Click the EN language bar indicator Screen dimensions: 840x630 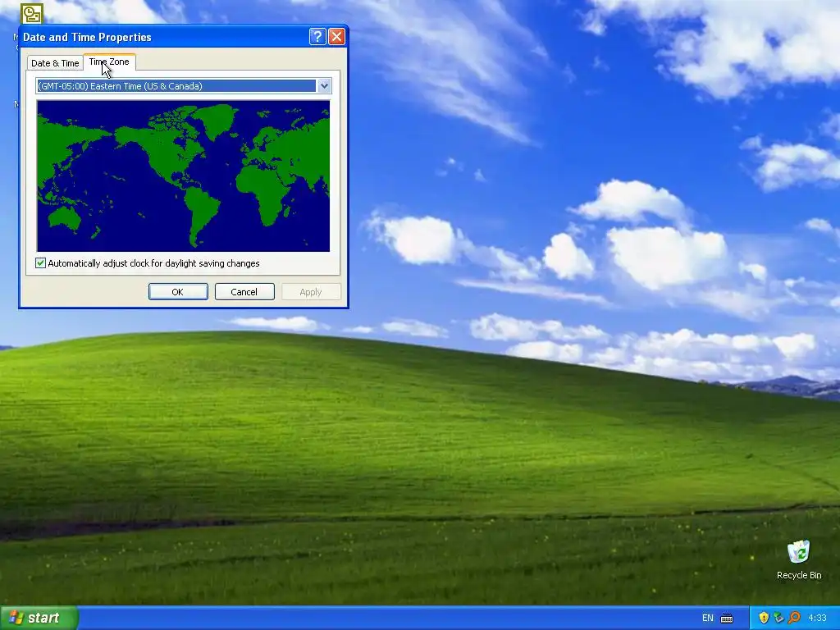pyautogui.click(x=707, y=619)
